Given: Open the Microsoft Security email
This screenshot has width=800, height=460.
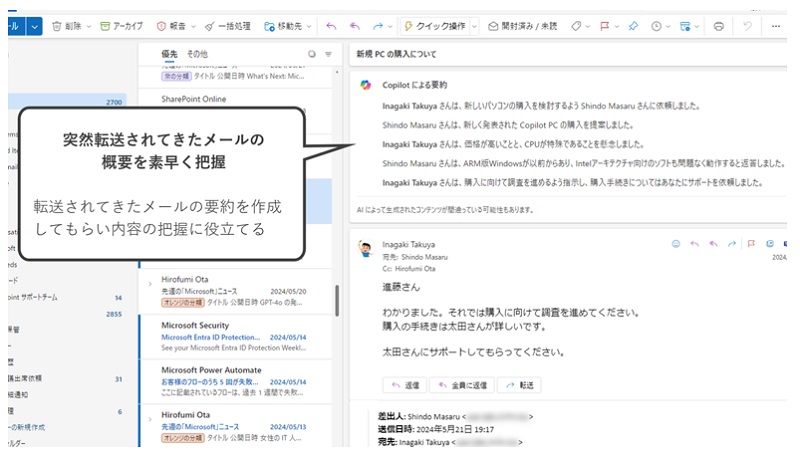Looking at the screenshot, I should (235, 337).
